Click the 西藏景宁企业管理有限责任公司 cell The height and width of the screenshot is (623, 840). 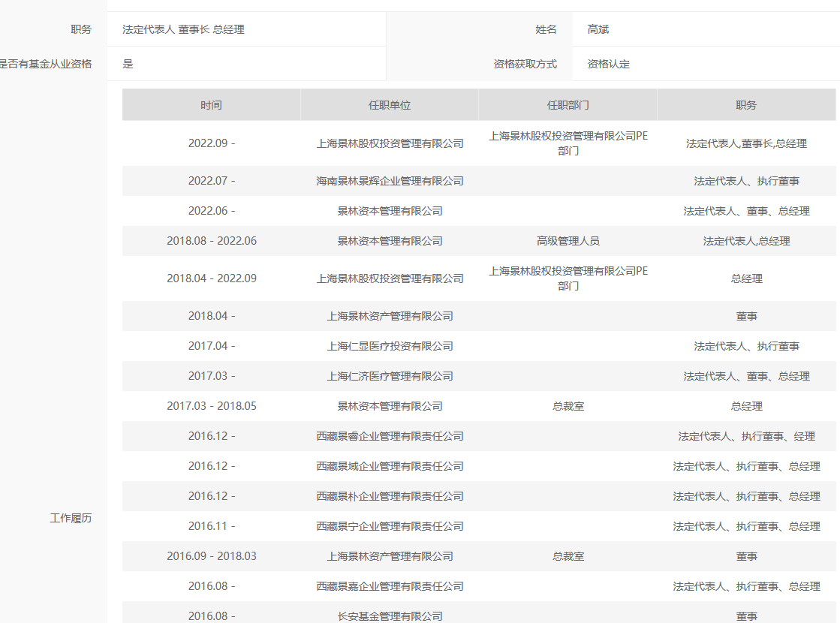tap(390, 526)
